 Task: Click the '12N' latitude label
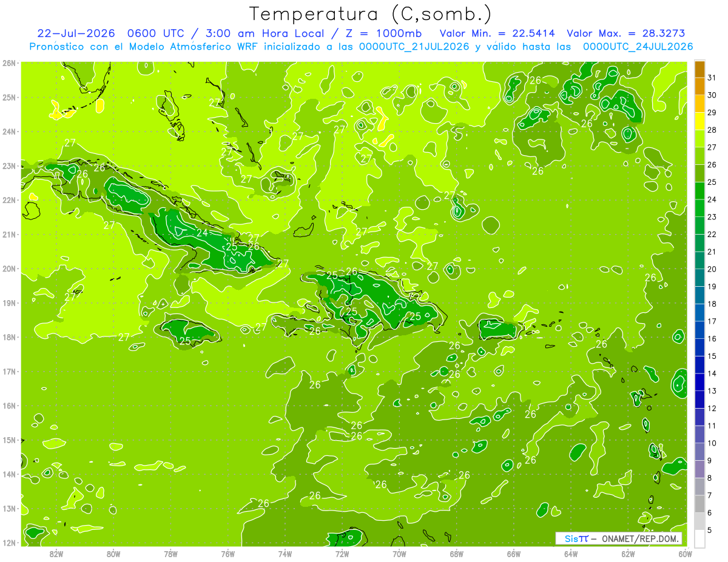tap(10, 543)
